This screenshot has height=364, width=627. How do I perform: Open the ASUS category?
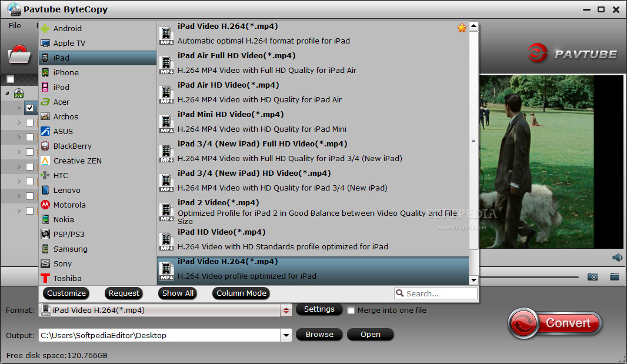(98, 131)
